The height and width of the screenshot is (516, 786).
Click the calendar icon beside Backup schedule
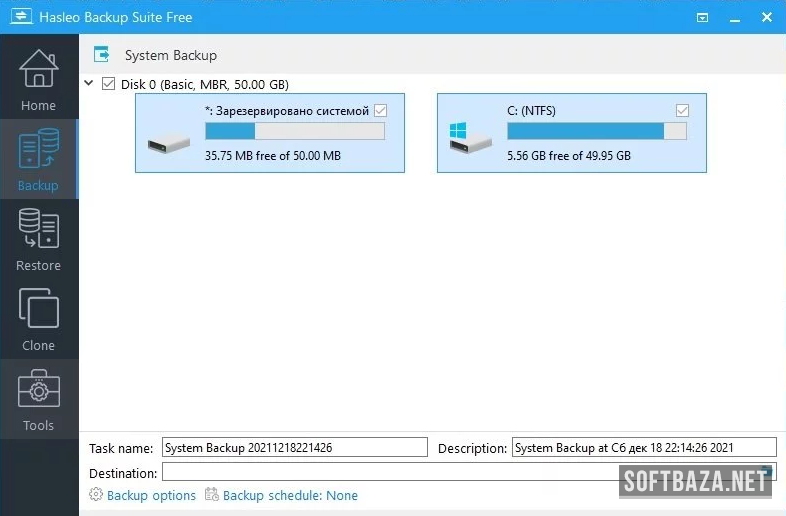(x=212, y=494)
